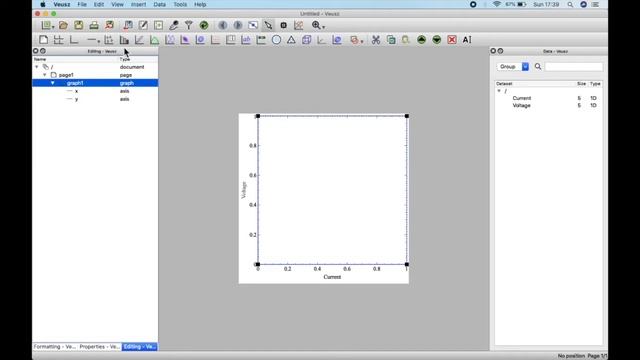The height and width of the screenshot is (360, 640).
Task: Add a 3D scene cube icon
Action: [307, 40]
